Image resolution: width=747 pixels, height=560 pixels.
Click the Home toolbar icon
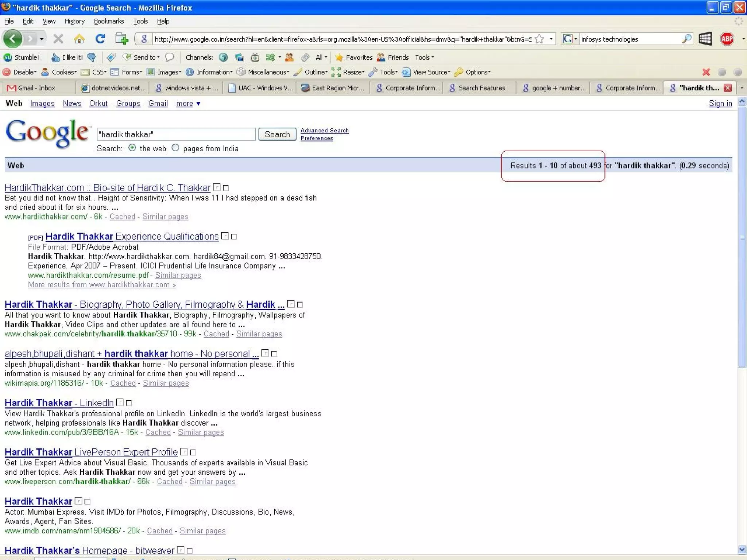(79, 39)
